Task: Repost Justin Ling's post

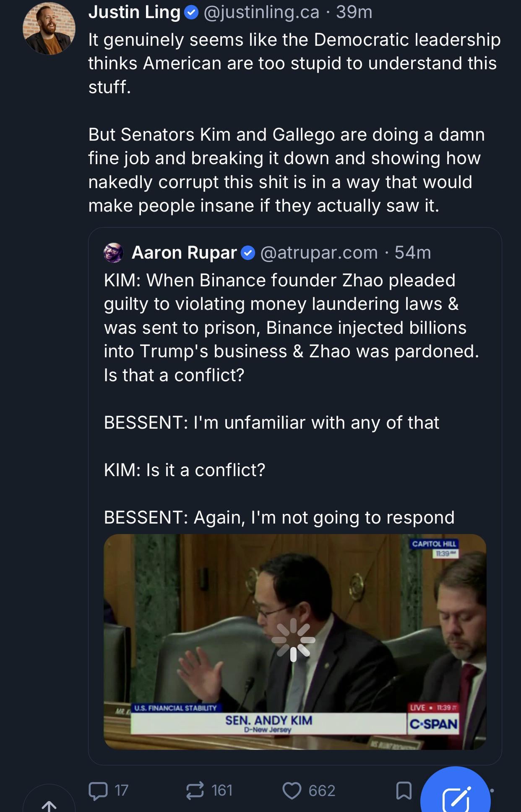Action: 195,790
